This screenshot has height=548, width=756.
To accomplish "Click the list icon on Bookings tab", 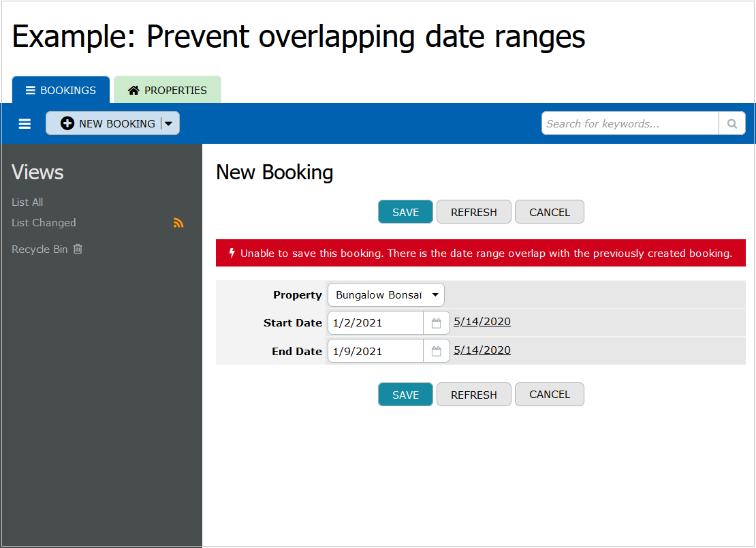I will [x=30, y=90].
